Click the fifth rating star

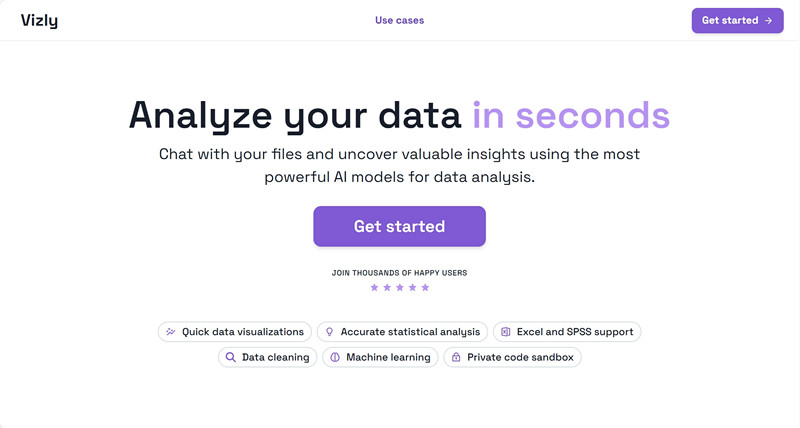425,287
